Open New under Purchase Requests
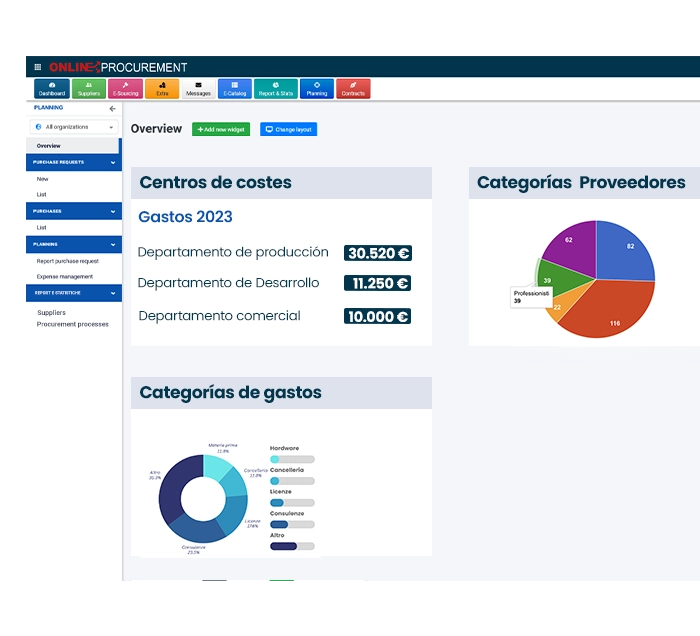Image resolution: width=700 pixels, height=636 pixels. [42, 179]
